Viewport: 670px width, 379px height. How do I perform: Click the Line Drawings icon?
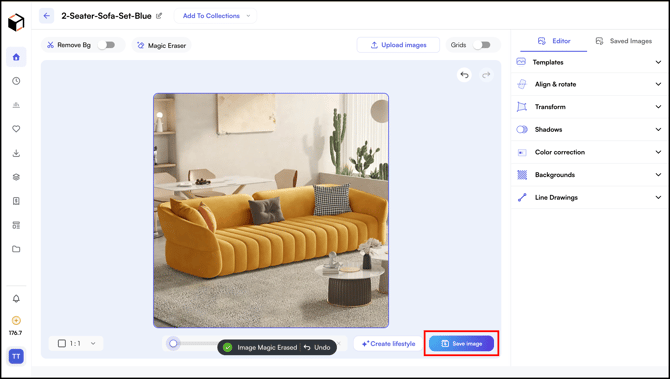(522, 197)
